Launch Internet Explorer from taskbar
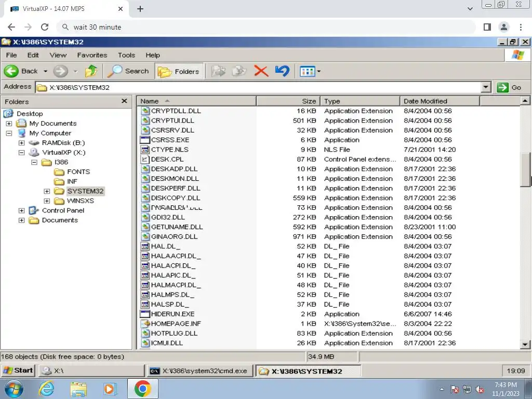The image size is (532, 399). tap(46, 389)
